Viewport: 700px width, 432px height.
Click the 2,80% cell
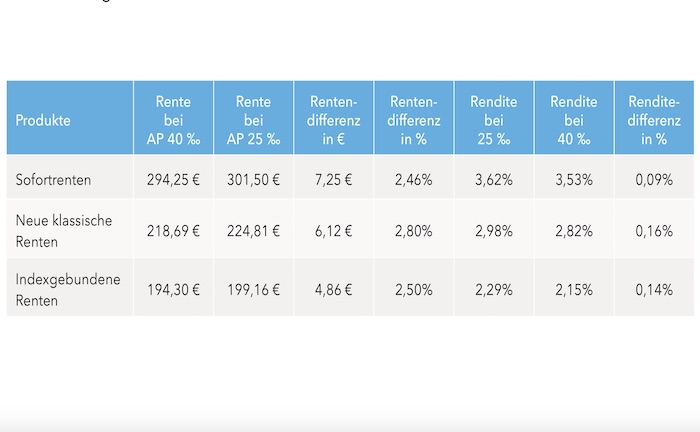point(413,231)
